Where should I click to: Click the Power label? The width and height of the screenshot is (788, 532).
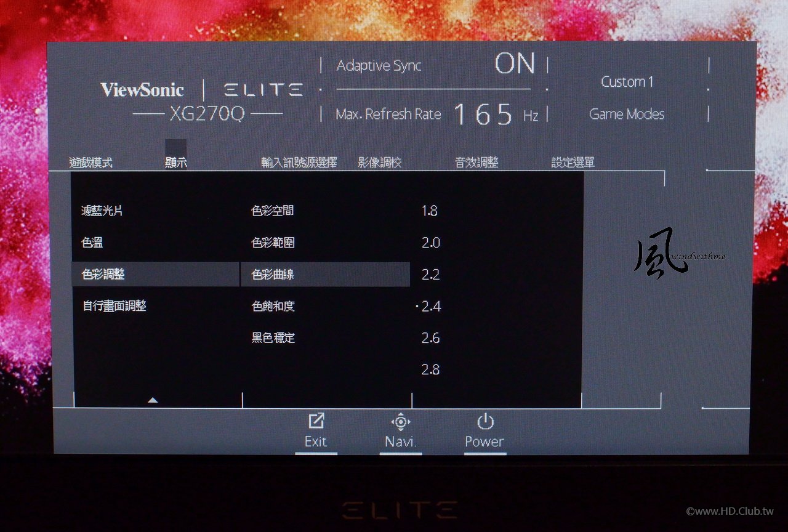pos(484,441)
